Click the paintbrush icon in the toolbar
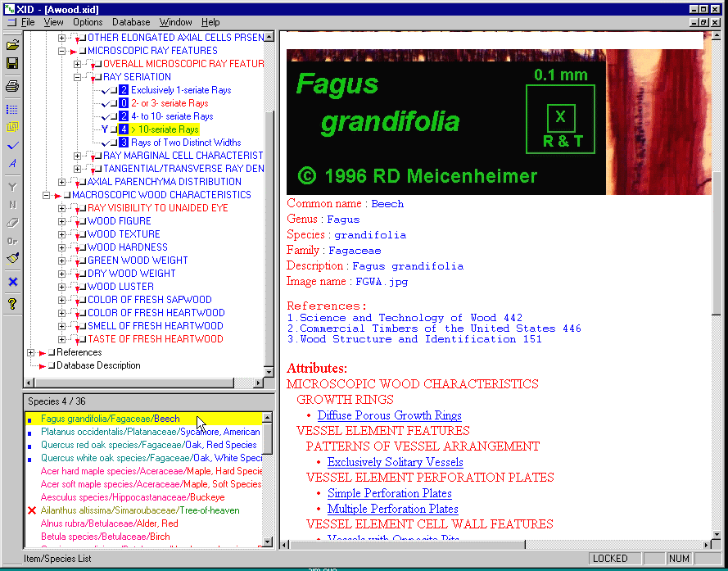 pyautogui.click(x=12, y=259)
